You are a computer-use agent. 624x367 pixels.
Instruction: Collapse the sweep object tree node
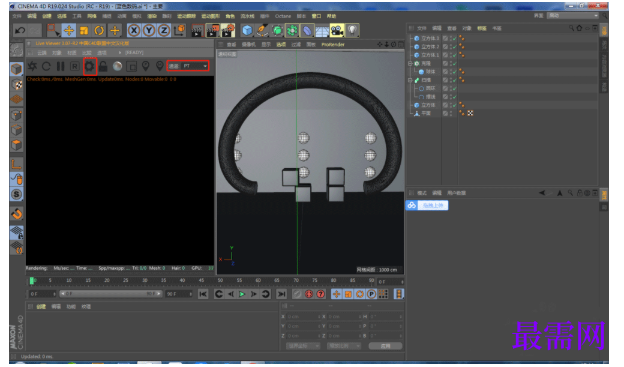click(x=410, y=80)
